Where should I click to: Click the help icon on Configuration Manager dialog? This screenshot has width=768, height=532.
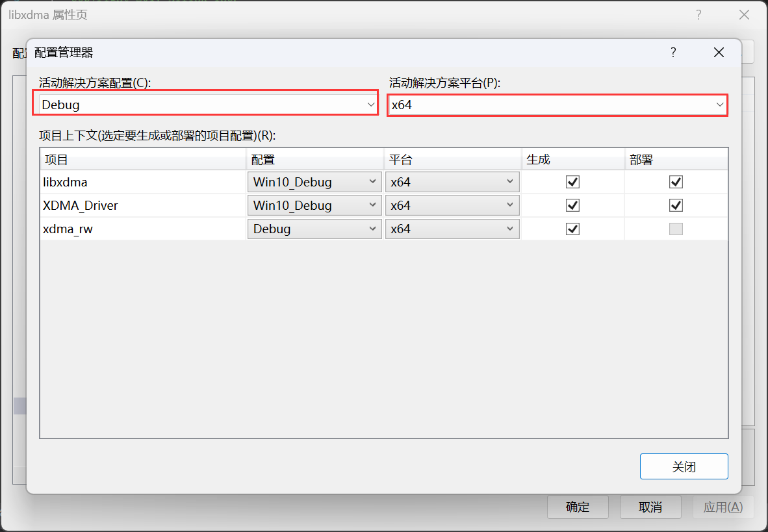coord(673,52)
